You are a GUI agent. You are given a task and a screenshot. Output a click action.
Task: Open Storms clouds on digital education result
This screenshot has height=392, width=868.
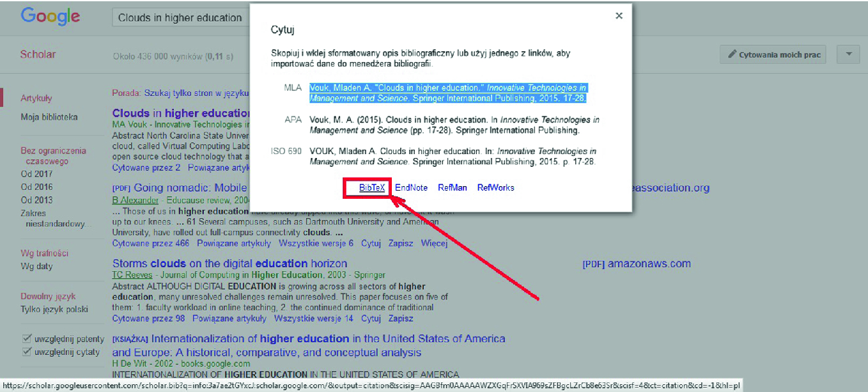(230, 263)
